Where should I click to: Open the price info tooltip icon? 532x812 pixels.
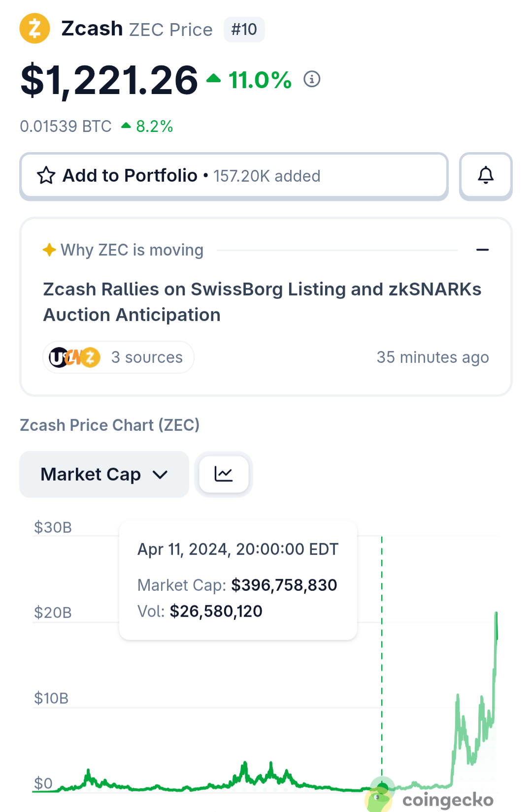tap(312, 79)
